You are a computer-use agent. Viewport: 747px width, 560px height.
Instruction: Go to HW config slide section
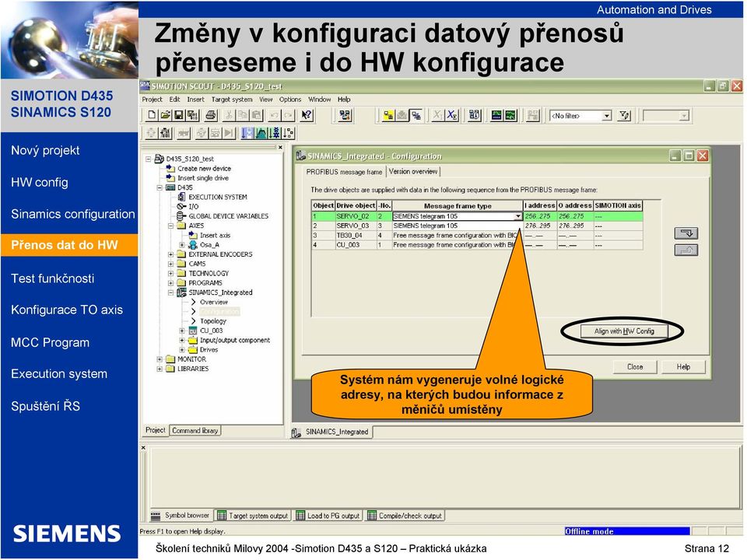point(40,182)
